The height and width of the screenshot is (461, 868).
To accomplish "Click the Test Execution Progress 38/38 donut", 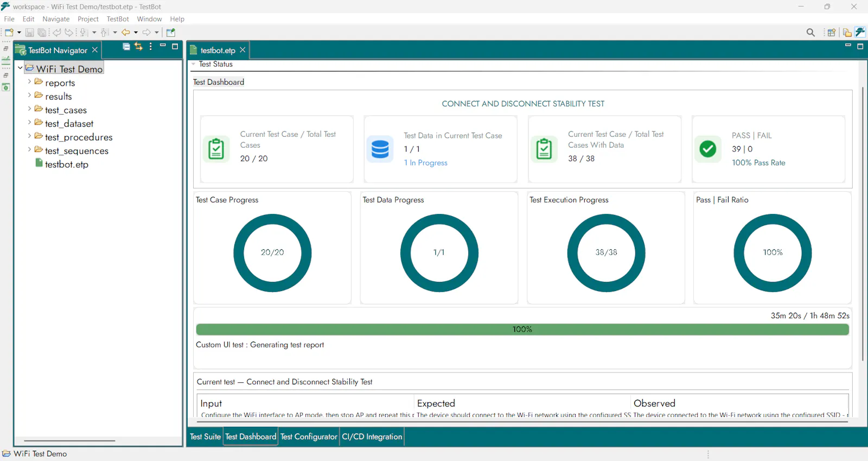I will click(x=606, y=252).
